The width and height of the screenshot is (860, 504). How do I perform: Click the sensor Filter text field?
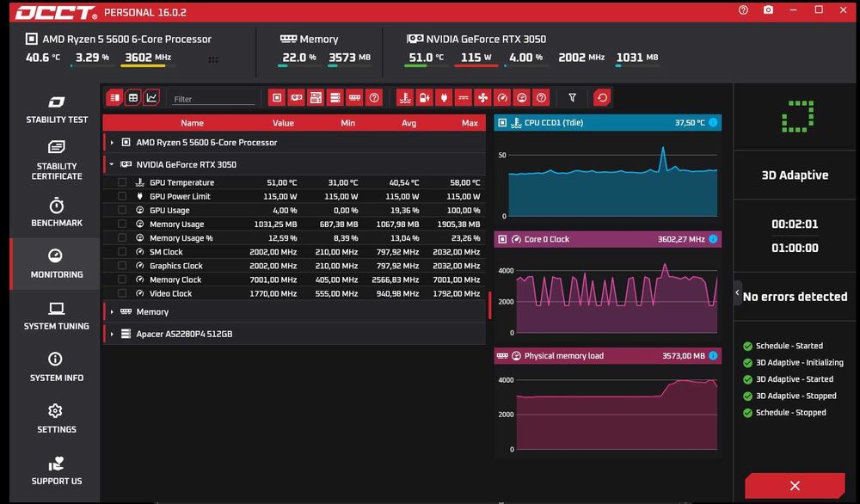pos(214,99)
